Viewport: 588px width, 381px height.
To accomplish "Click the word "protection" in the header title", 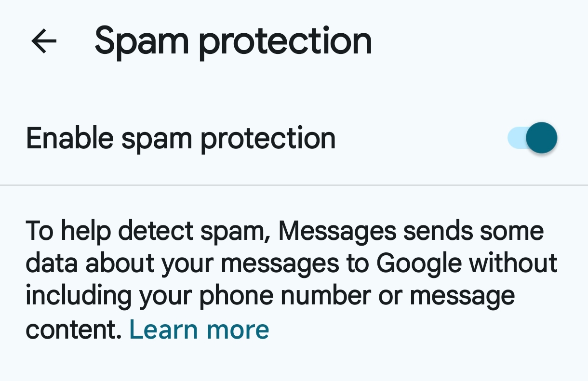I will pyautogui.click(x=285, y=41).
